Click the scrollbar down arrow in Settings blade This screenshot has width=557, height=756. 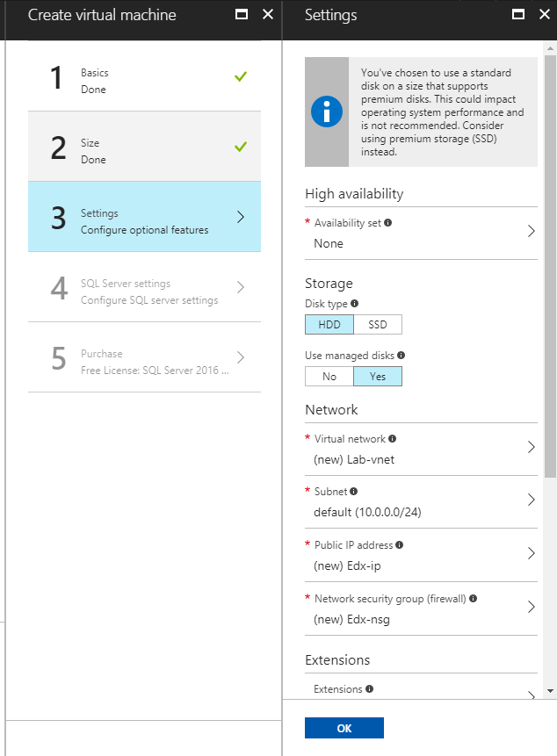click(550, 691)
